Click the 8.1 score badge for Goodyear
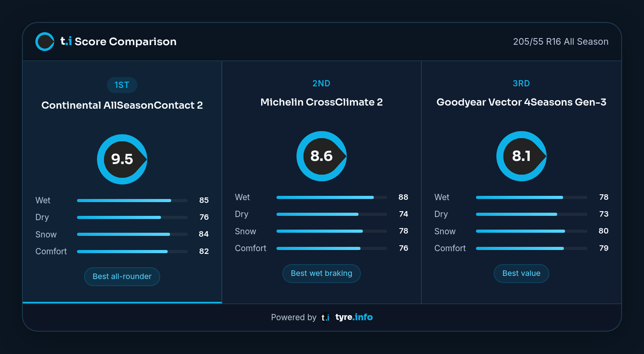Viewport: 644px width, 354px height. (x=521, y=156)
